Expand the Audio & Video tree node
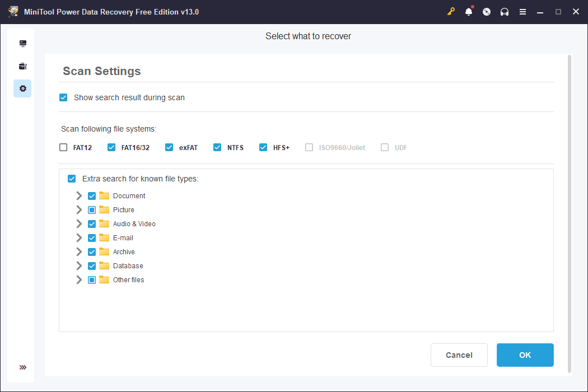This screenshot has width=588, height=392. coord(79,224)
